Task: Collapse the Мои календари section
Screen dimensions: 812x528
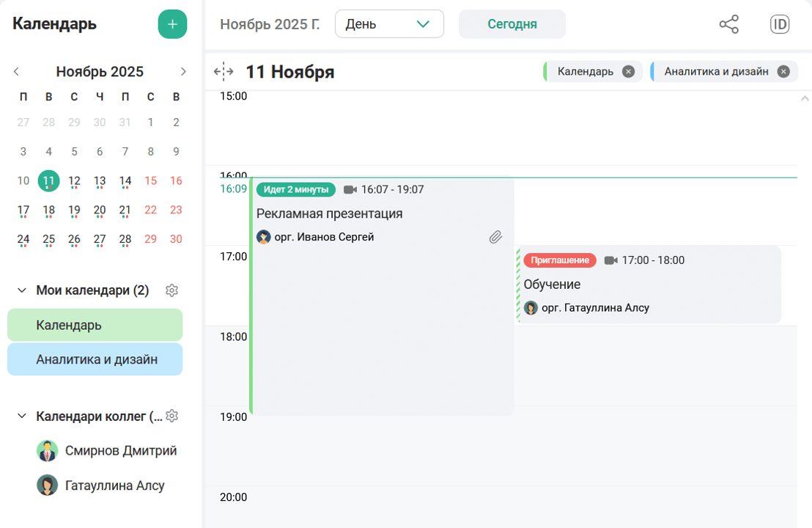Action: [x=21, y=290]
